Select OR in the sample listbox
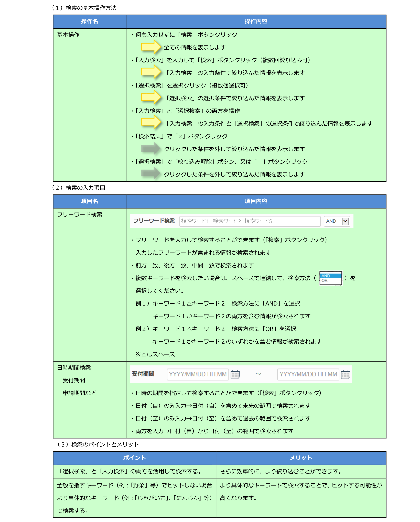This screenshot has height=522, width=420. pos(331,281)
